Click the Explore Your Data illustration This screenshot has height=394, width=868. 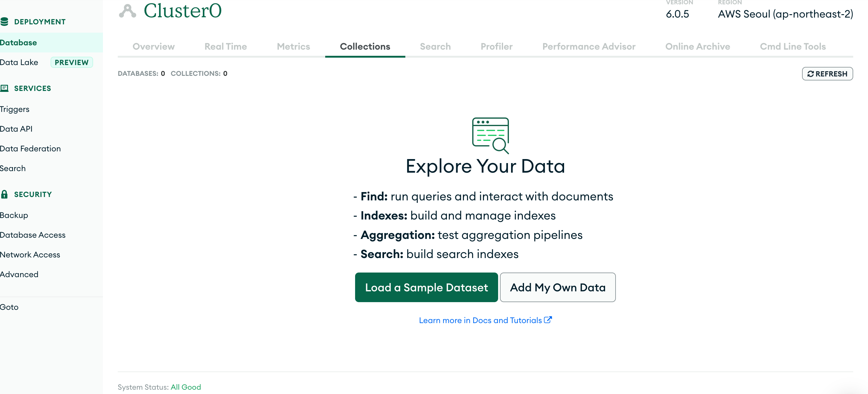(491, 135)
